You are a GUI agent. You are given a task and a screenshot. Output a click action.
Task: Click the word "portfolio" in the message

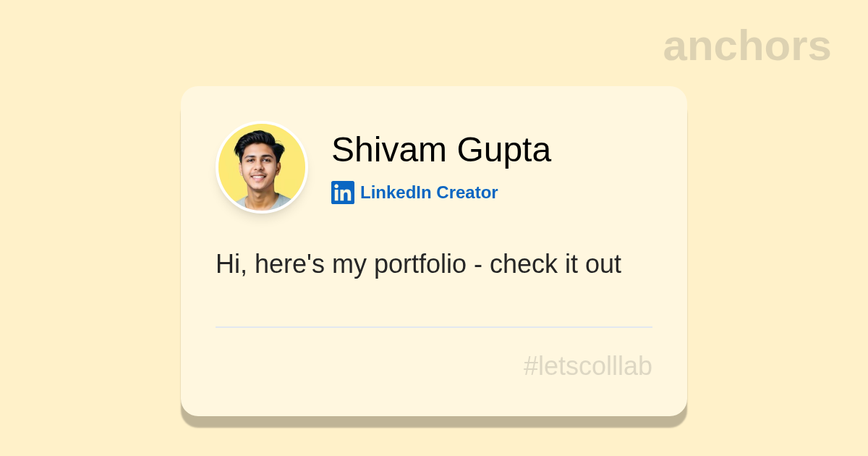click(420, 264)
